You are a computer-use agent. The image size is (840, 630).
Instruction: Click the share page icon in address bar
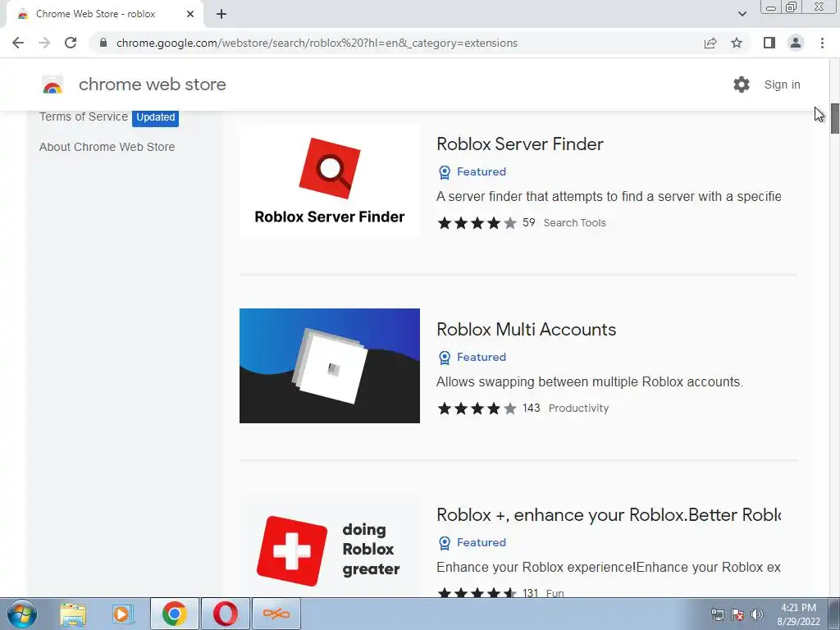click(710, 43)
